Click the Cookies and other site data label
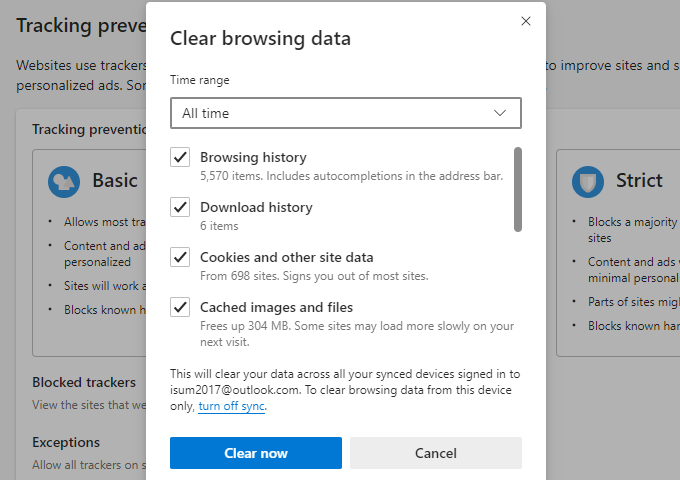Image resolution: width=680 pixels, height=480 pixels. [287, 257]
